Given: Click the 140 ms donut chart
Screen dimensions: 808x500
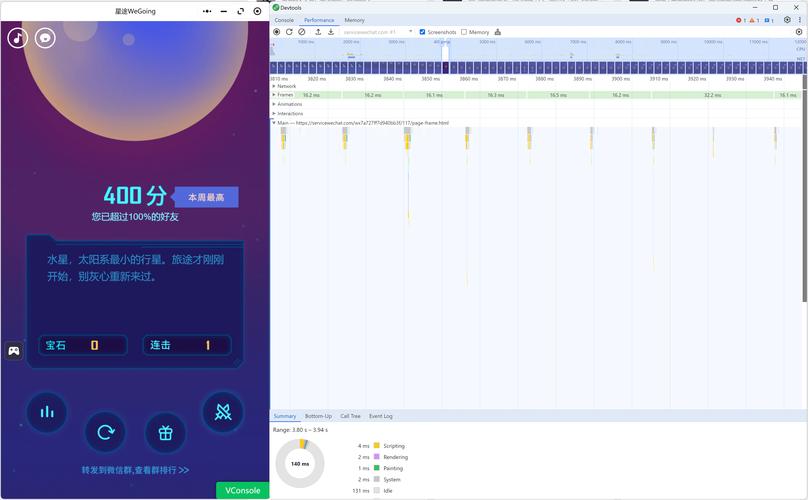Looking at the screenshot, I should coord(300,463).
